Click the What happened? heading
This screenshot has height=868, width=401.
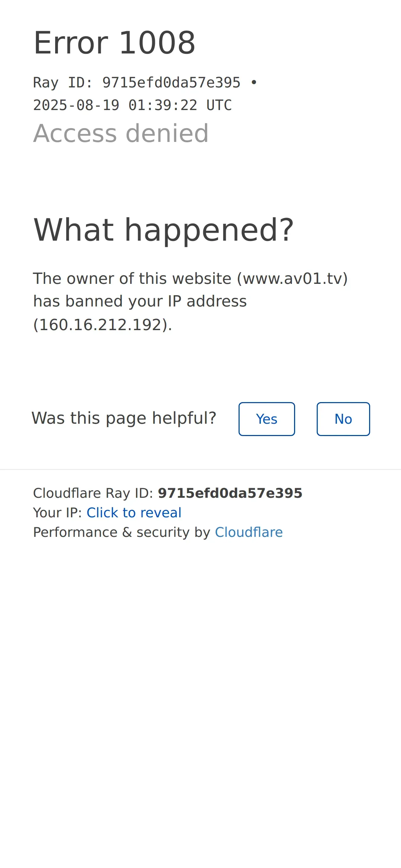(163, 230)
